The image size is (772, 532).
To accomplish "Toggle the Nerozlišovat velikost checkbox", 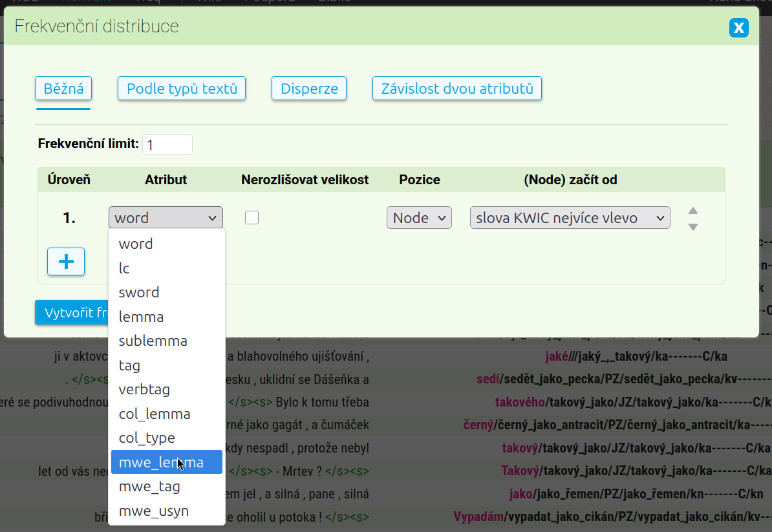I will [252, 218].
